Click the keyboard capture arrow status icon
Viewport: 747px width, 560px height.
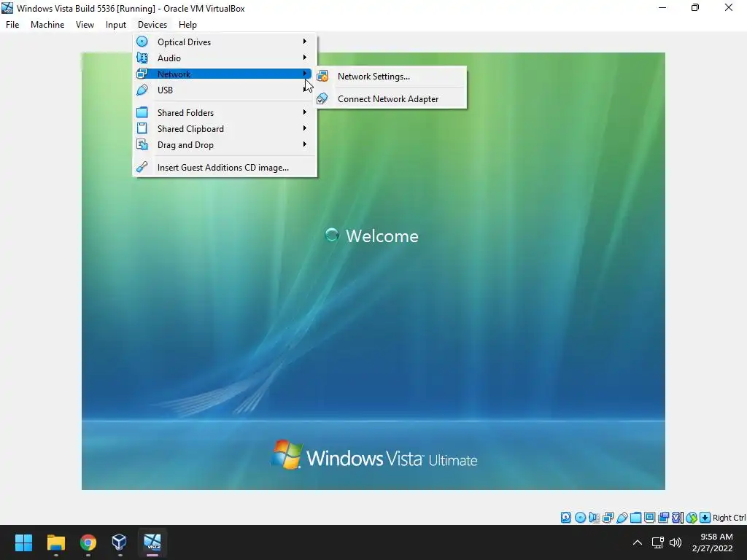coord(705,518)
